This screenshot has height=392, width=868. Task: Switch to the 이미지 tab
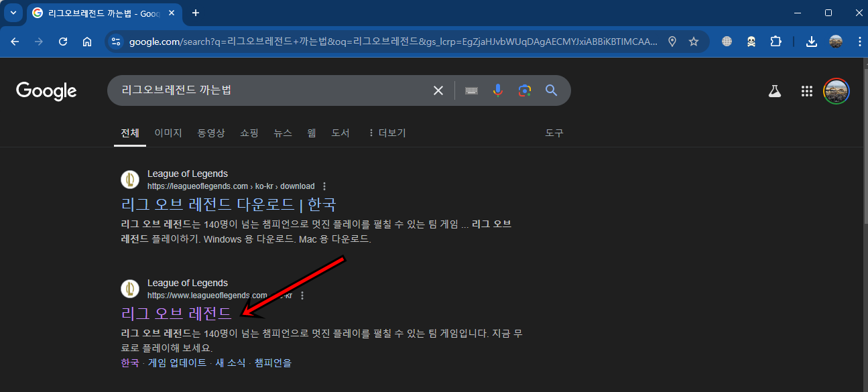168,133
